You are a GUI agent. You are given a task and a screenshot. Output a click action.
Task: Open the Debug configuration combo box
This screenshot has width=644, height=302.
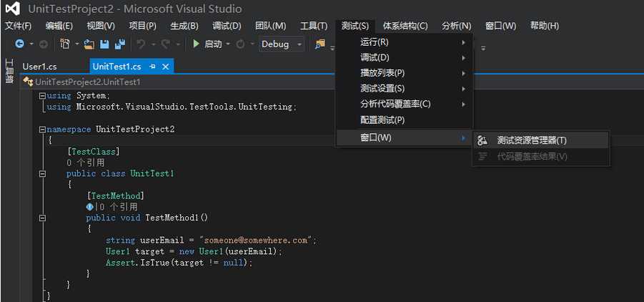coord(282,44)
